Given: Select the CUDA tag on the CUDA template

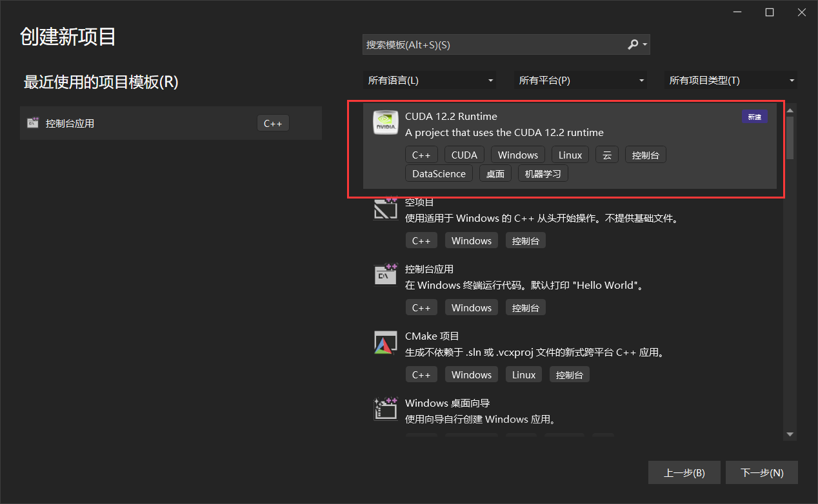Looking at the screenshot, I should click(x=464, y=154).
